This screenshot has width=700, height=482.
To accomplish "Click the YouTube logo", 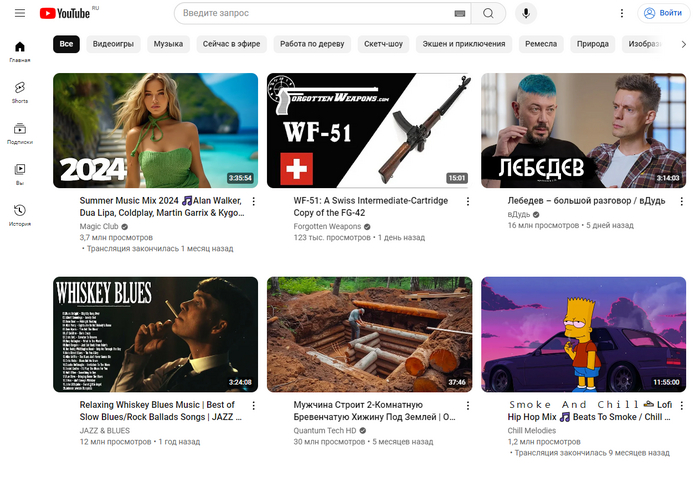I will point(65,13).
